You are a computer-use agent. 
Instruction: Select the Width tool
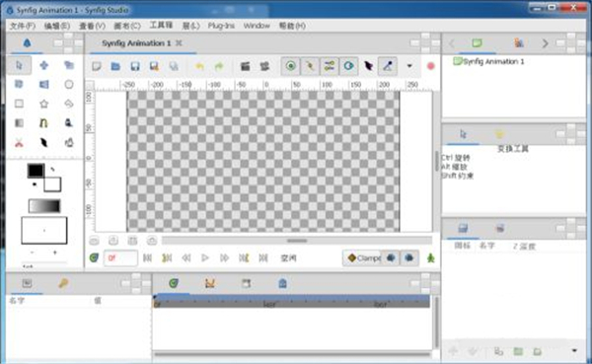(x=43, y=143)
